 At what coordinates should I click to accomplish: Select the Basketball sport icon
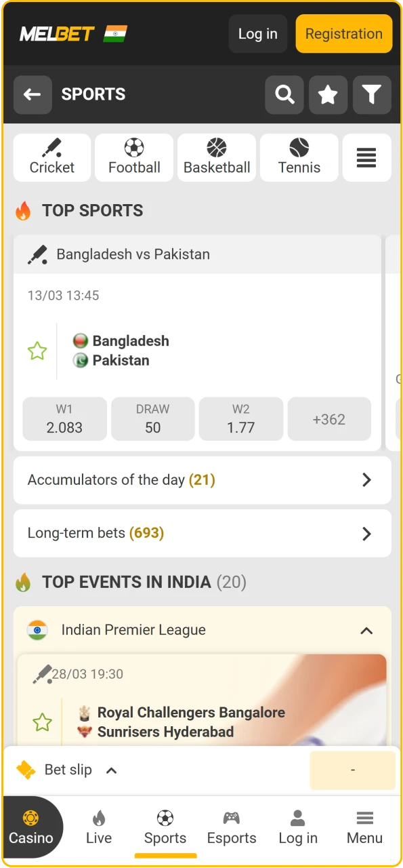click(x=217, y=157)
